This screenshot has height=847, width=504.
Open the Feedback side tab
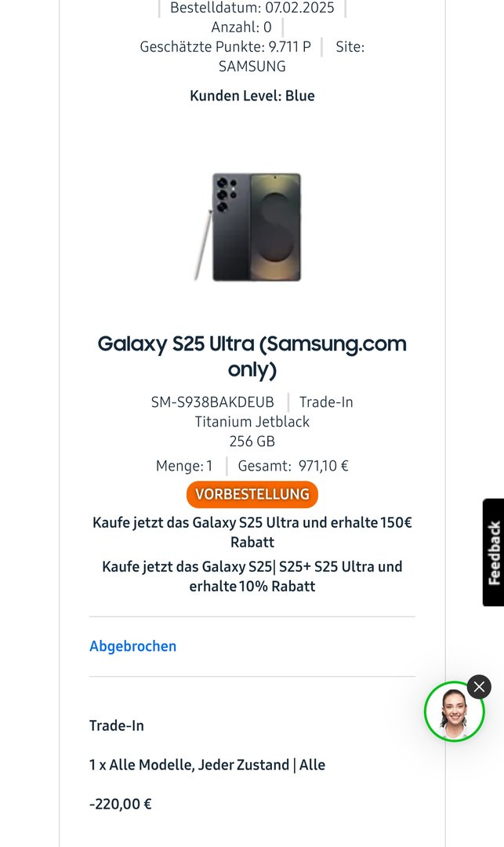494,552
